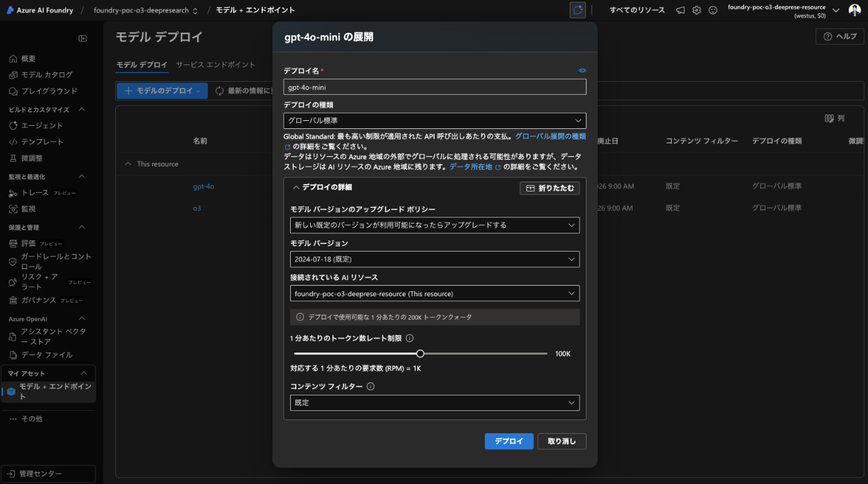Click the その他 ellipsis icon

coord(13,419)
